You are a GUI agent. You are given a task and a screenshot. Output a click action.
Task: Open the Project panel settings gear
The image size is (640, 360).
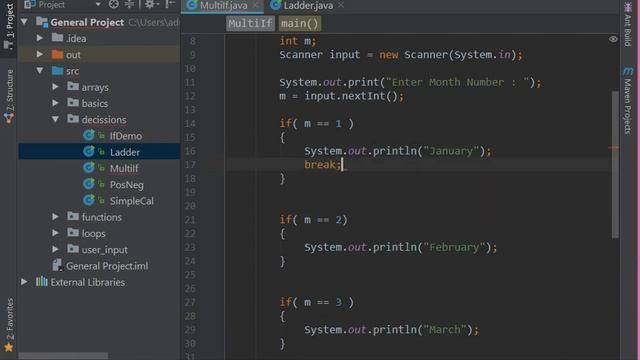(150, 4)
